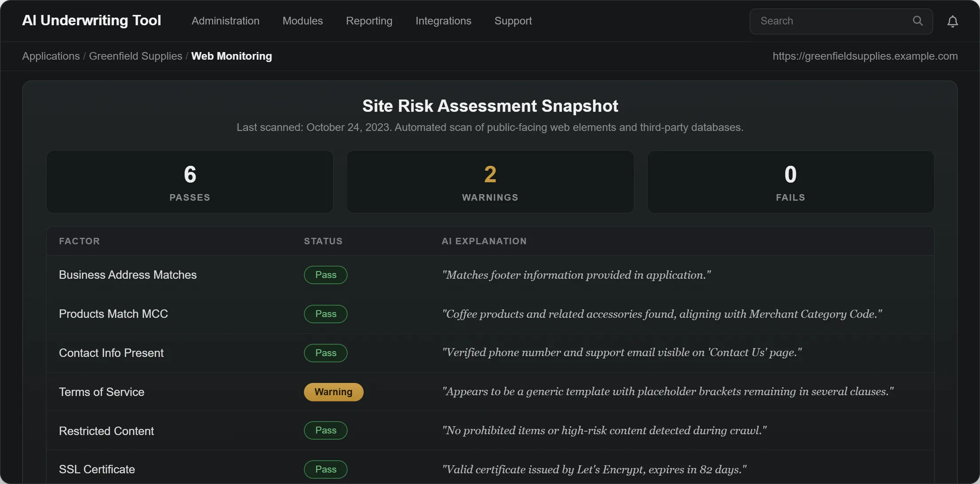Image resolution: width=980 pixels, height=484 pixels.
Task: Click Pass badge for Restricted Content
Action: tap(325, 430)
